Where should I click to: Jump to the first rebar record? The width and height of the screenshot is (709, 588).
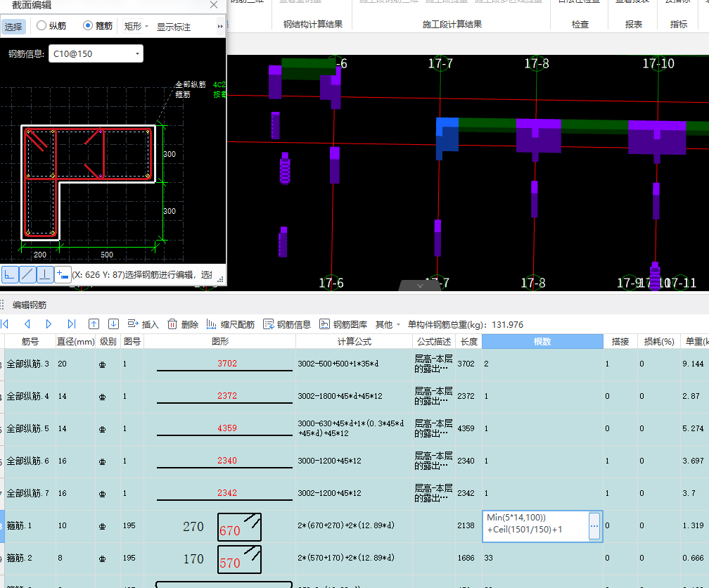5,324
